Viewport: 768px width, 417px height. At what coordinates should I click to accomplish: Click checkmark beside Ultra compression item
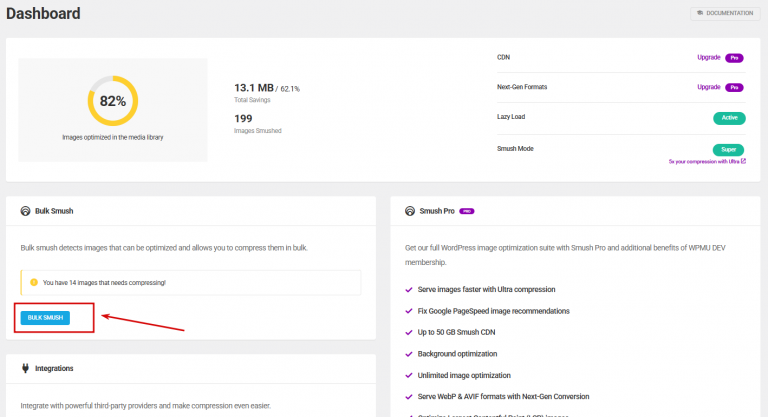coord(409,290)
